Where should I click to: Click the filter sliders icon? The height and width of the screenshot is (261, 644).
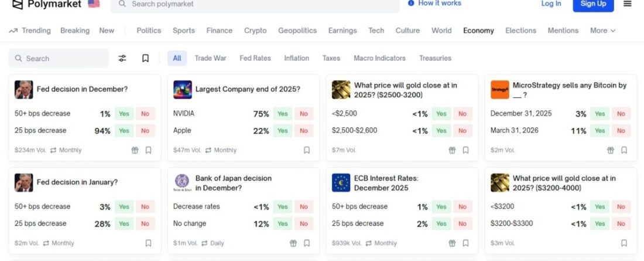(x=122, y=58)
